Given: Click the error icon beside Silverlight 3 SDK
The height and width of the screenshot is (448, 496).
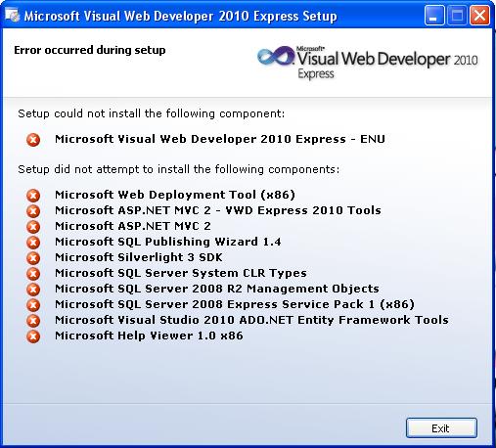Looking at the screenshot, I should [33, 258].
